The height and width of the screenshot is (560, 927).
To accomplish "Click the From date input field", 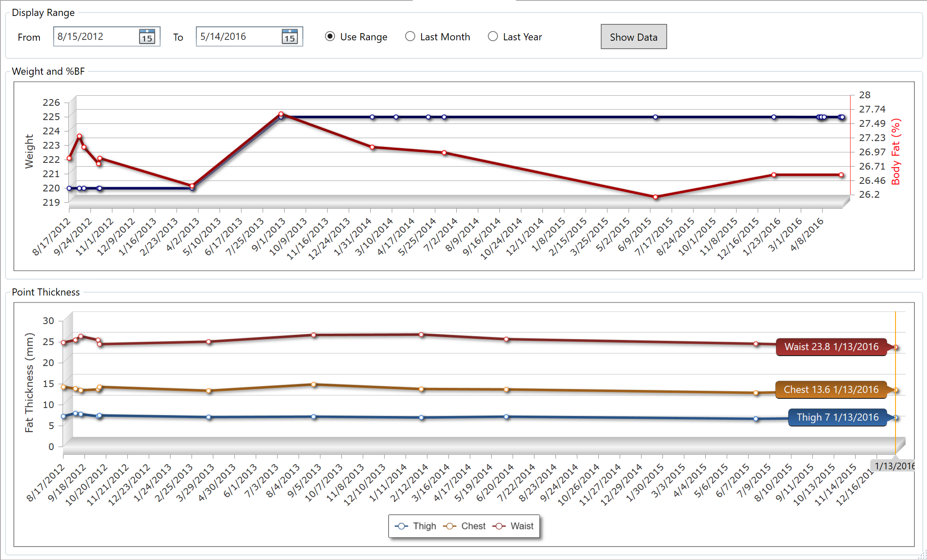I will point(96,37).
